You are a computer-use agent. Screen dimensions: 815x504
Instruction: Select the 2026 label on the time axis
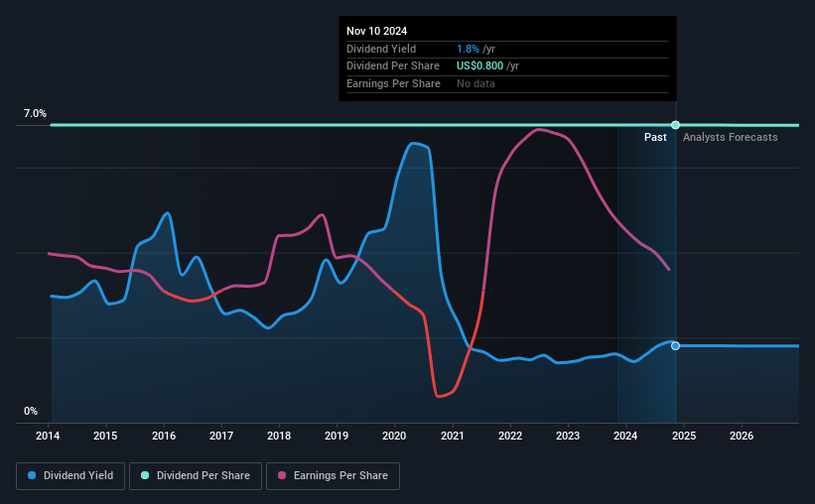tap(742, 436)
